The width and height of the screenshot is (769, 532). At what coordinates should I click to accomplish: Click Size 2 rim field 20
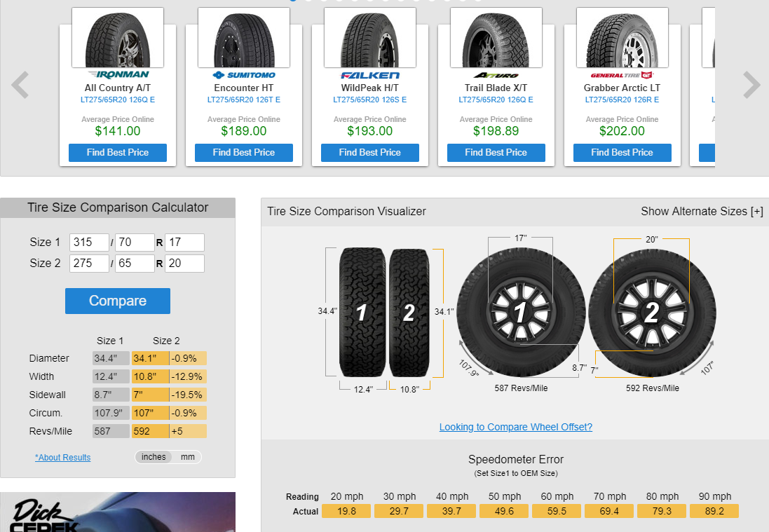(x=184, y=264)
